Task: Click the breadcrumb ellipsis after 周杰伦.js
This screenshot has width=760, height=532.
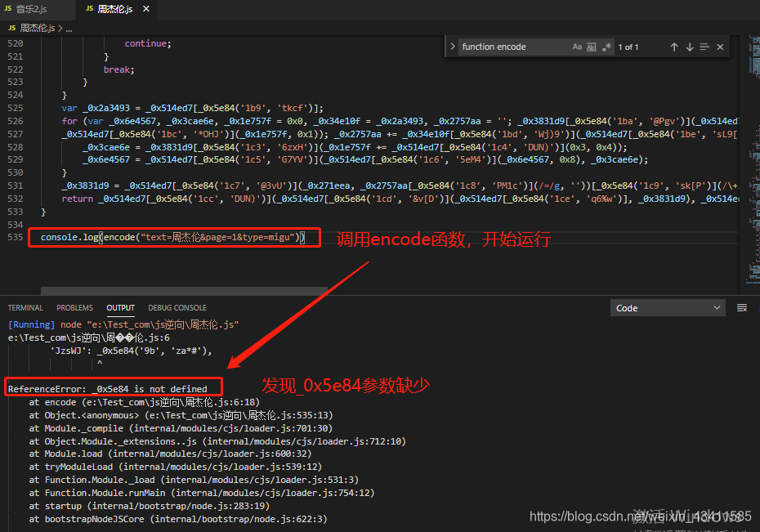Action: (69, 29)
